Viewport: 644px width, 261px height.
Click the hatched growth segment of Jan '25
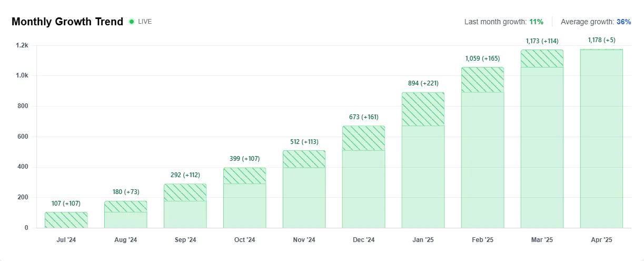423,109
